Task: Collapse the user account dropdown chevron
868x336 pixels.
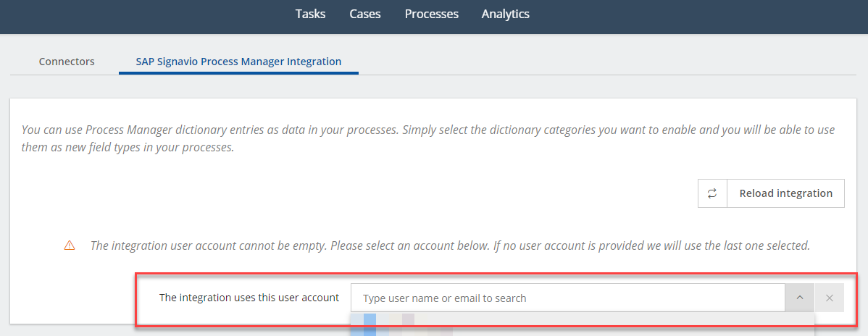Action: click(799, 298)
